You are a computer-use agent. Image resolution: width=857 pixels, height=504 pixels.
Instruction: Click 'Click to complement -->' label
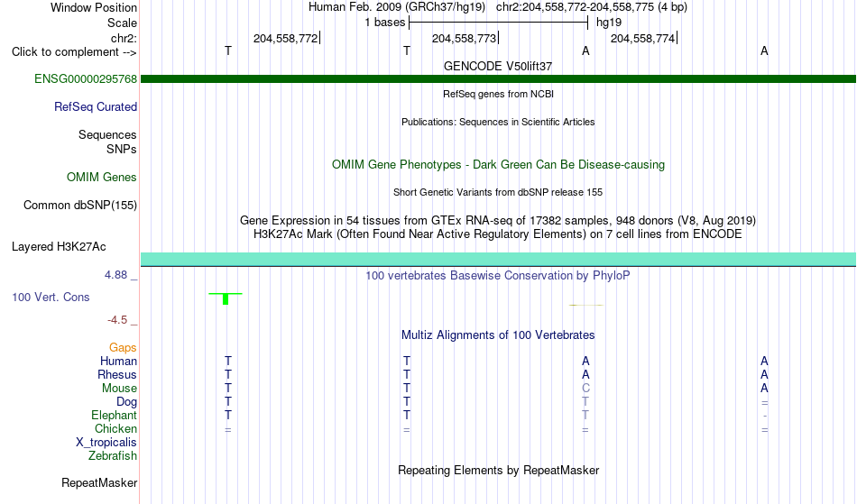(74, 52)
